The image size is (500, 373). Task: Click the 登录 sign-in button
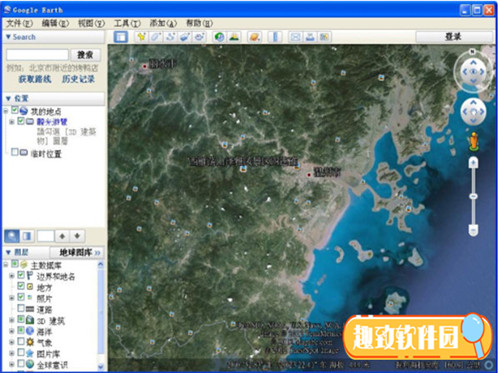click(x=454, y=37)
